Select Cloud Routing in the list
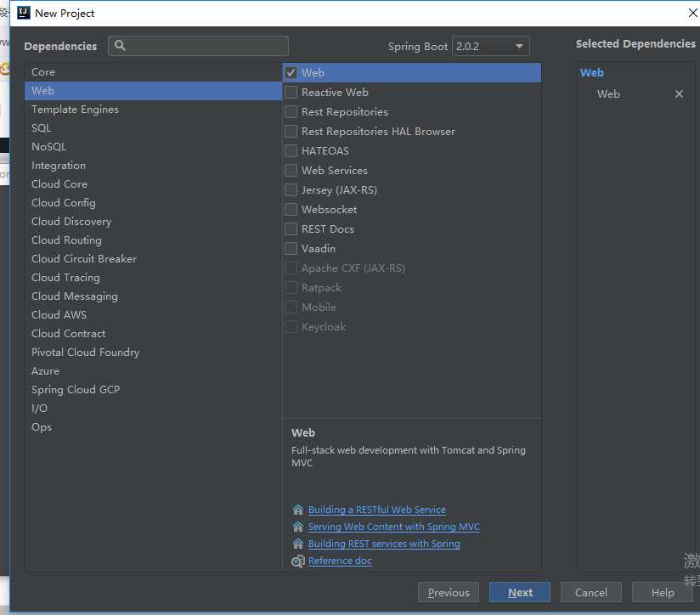This screenshot has height=615, width=700. (x=153, y=240)
